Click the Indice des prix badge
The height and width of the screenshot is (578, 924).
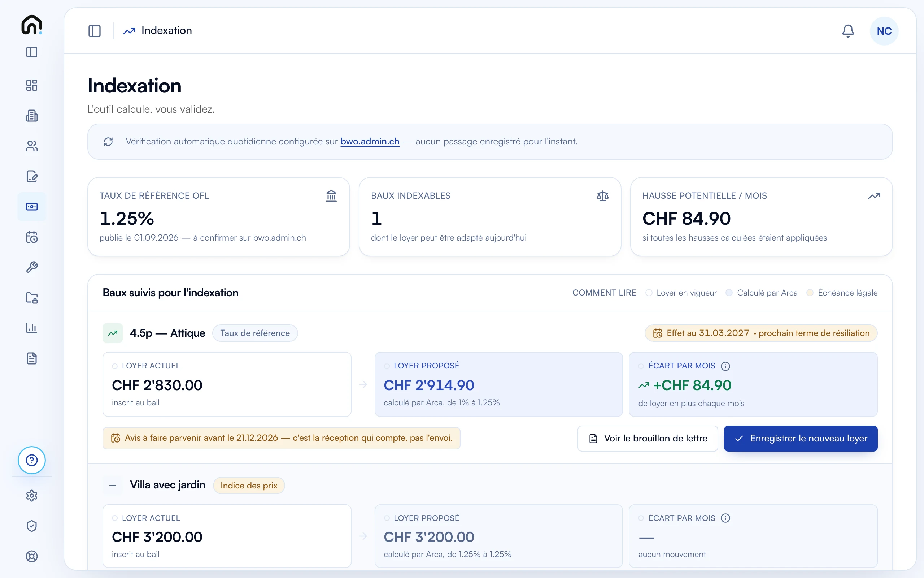point(249,486)
